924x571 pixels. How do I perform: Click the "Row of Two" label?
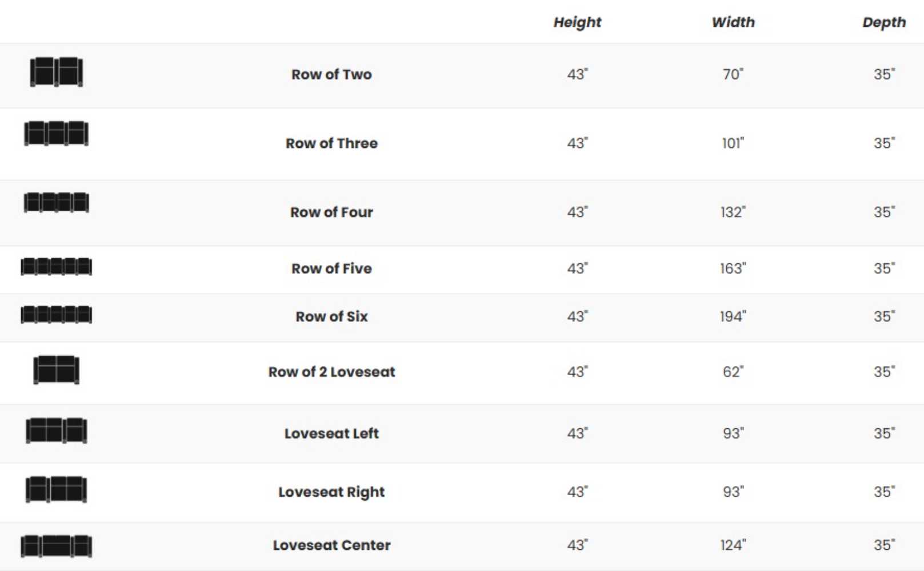point(331,74)
